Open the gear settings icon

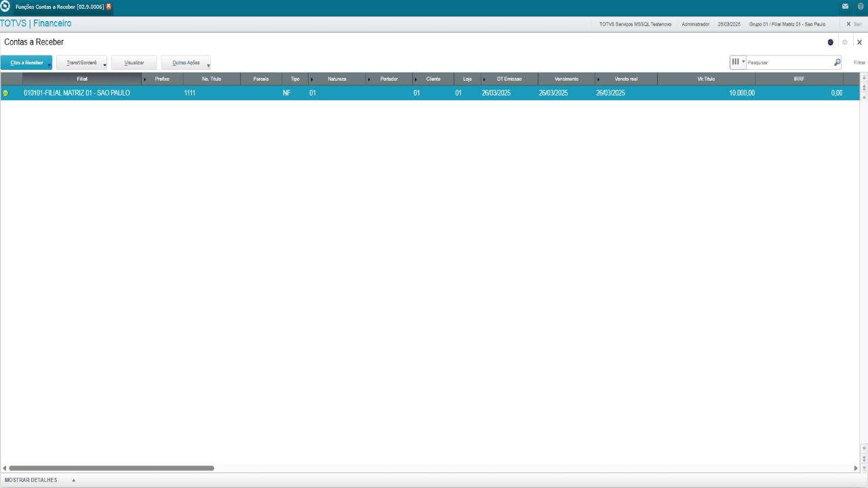(x=845, y=42)
